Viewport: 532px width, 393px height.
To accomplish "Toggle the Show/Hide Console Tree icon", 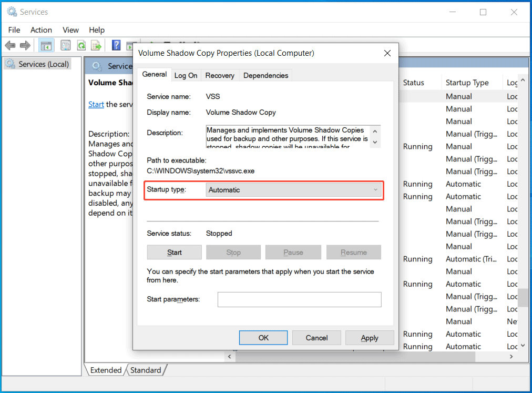I will coord(46,45).
